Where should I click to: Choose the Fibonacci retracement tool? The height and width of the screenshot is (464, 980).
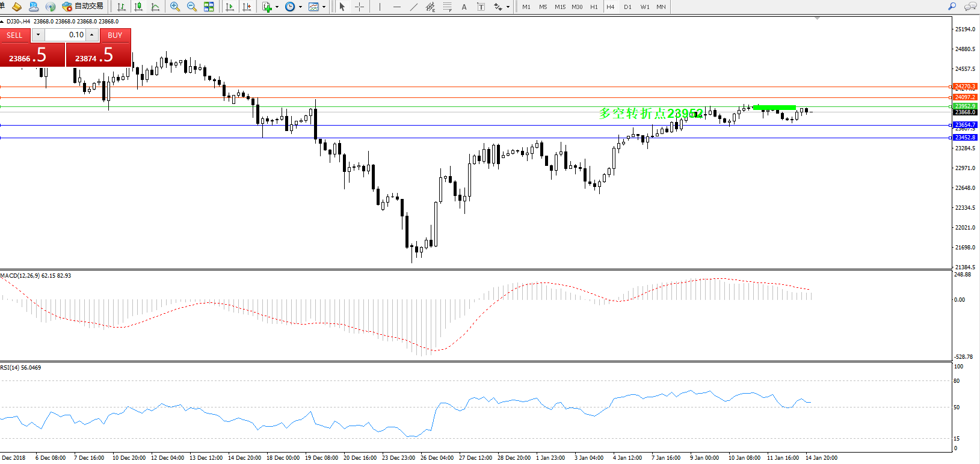(448, 7)
